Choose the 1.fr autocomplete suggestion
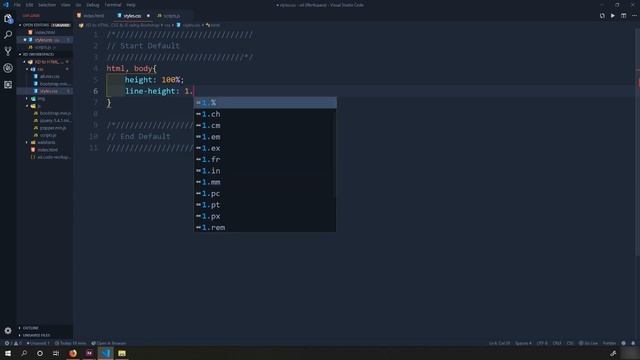640x360 pixels. tap(265, 159)
